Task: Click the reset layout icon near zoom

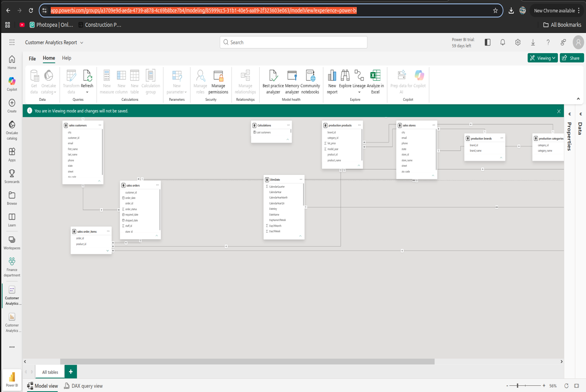Action: (566, 386)
